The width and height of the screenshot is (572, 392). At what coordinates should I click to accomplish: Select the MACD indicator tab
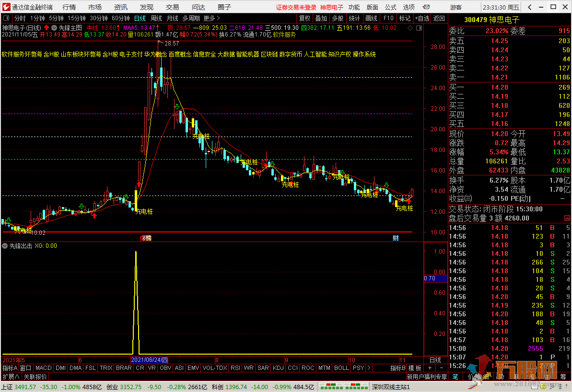point(44,368)
